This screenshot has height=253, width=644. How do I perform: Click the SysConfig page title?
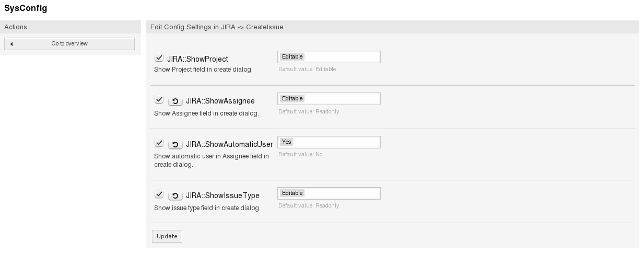(x=26, y=8)
